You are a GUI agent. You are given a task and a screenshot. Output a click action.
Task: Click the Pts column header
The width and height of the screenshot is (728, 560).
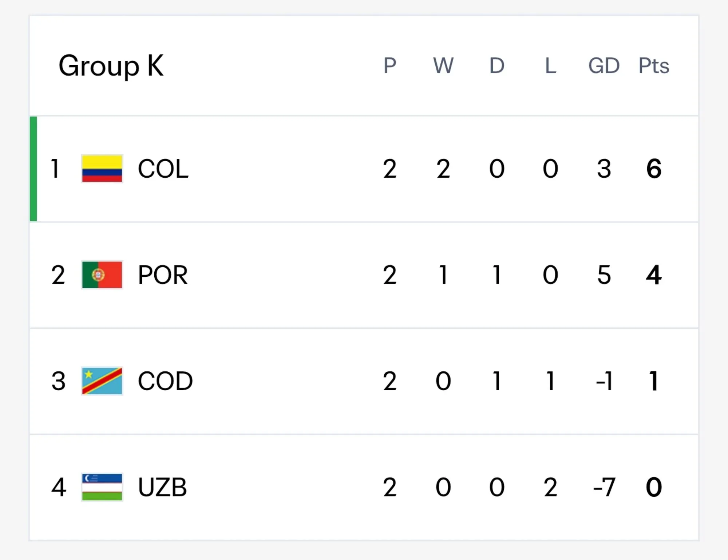pos(654,66)
